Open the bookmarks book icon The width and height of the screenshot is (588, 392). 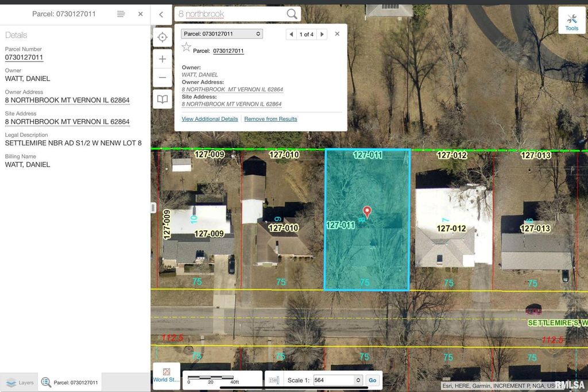coord(163,99)
